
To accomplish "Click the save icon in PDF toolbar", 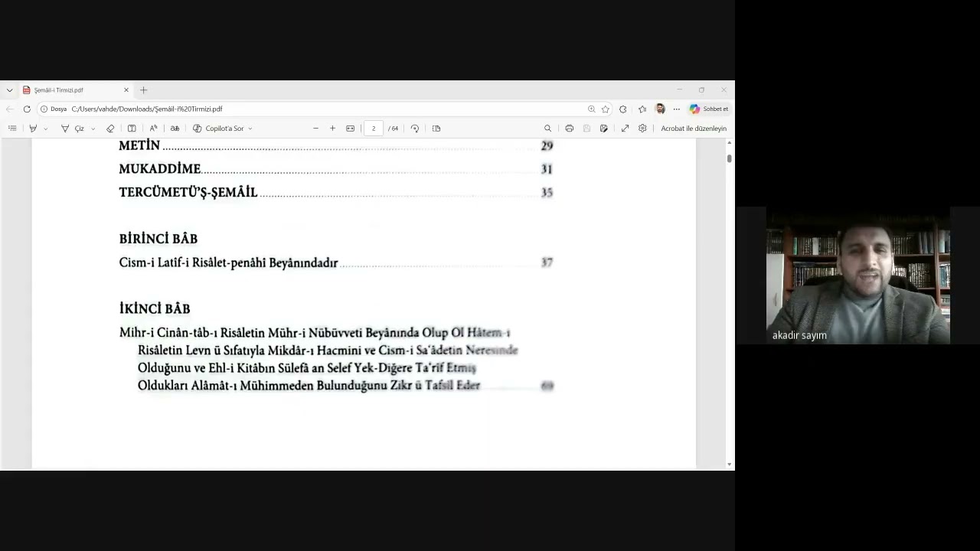I will coord(586,129).
